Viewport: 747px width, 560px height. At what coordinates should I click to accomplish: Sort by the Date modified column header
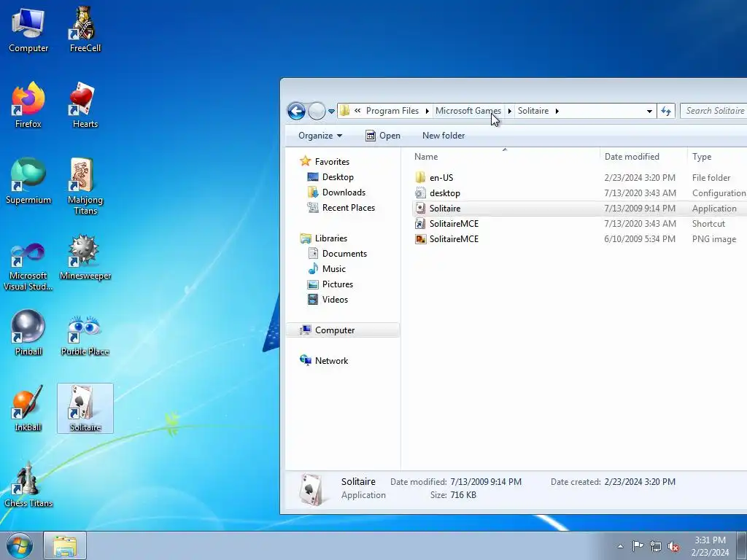643,157
